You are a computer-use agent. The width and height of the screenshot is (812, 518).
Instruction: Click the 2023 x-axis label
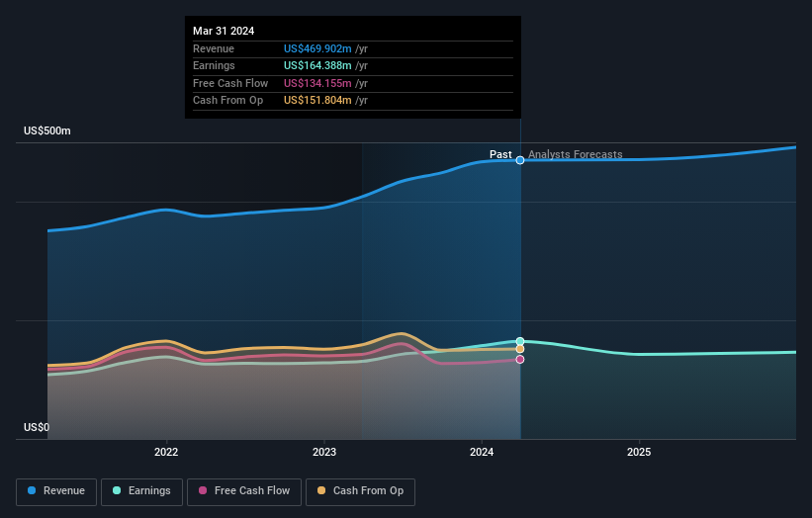pyautogui.click(x=324, y=453)
